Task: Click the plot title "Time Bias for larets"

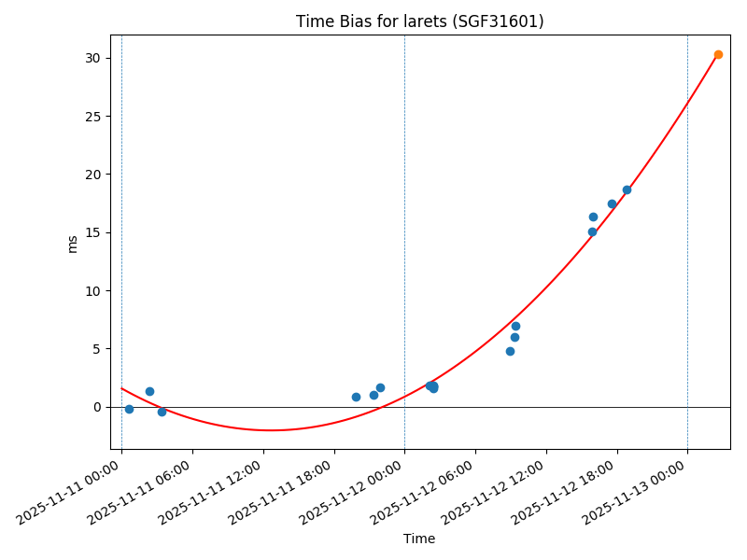Action: tap(419, 21)
